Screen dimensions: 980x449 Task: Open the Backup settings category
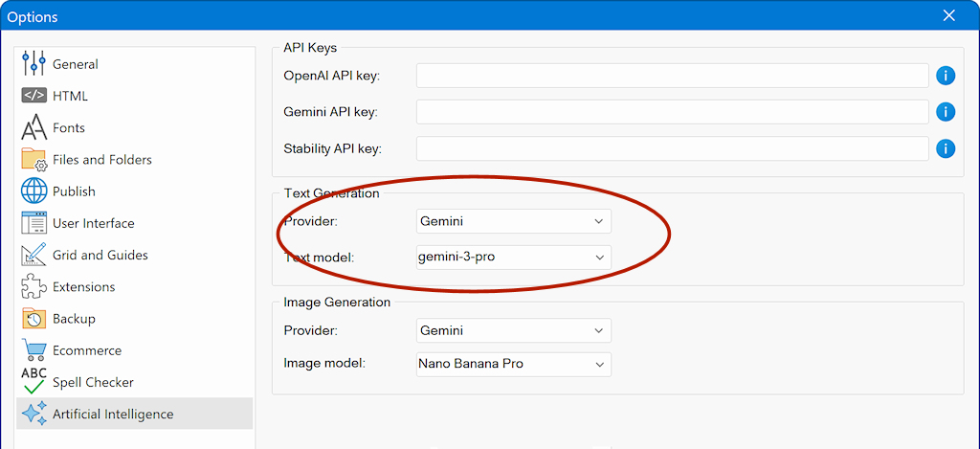(x=74, y=319)
